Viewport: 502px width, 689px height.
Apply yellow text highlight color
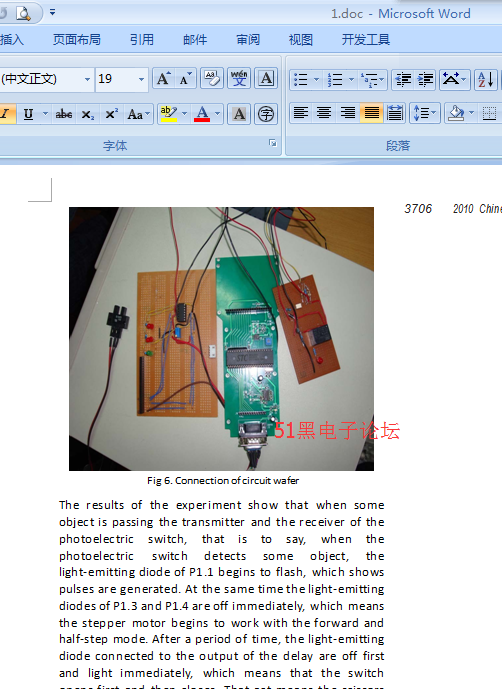tap(168, 114)
